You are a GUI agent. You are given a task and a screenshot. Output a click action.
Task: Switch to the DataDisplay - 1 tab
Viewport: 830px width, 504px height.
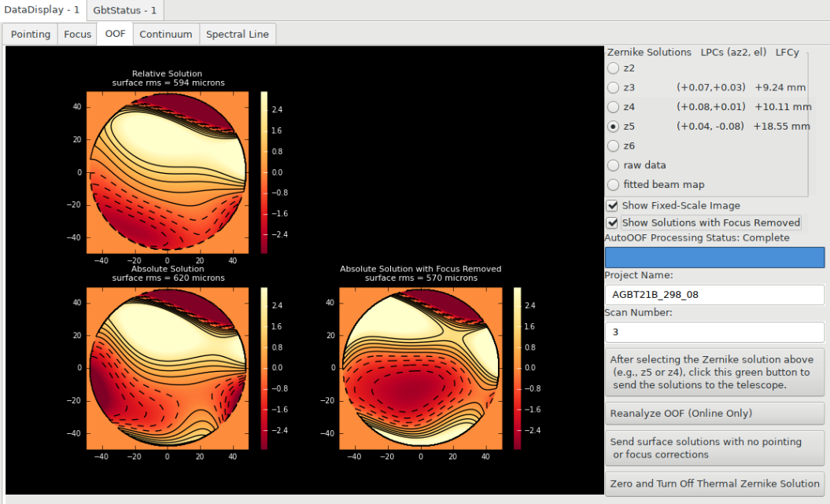(42, 10)
